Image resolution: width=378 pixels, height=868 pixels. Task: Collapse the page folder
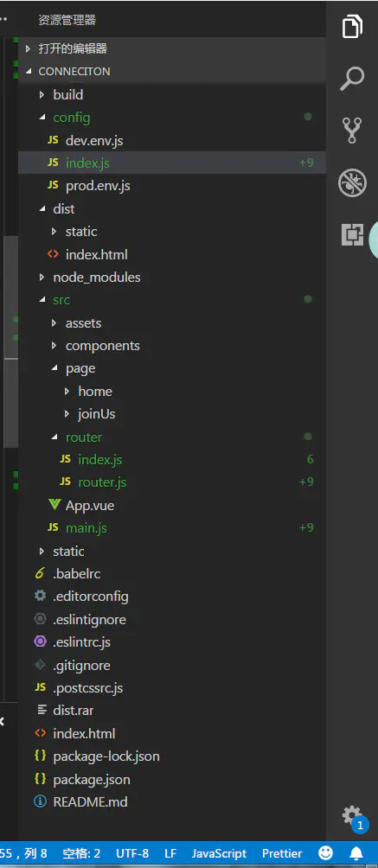point(172,368)
